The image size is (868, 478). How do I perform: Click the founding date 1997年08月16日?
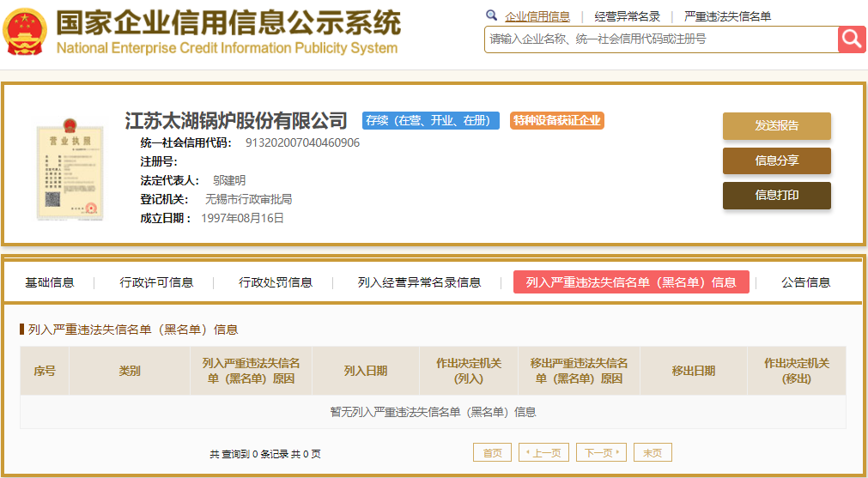coord(242,218)
